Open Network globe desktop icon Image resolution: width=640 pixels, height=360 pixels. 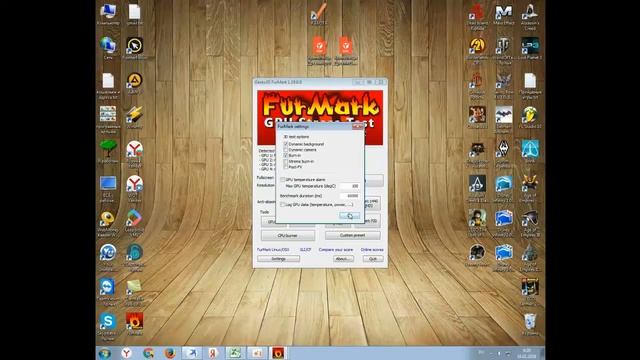coord(108,48)
